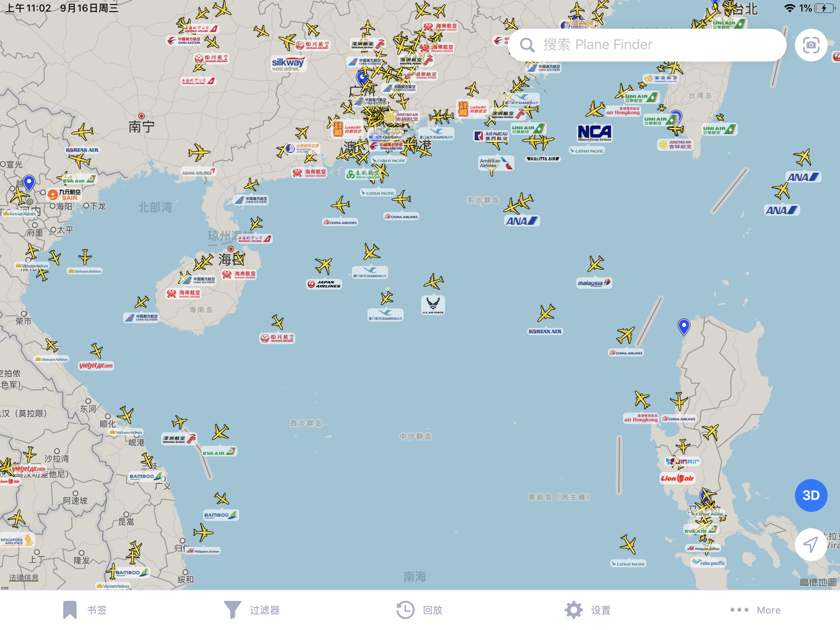Select the U.S. Air Force plane label
The width and height of the screenshot is (840, 630).
pos(433,305)
